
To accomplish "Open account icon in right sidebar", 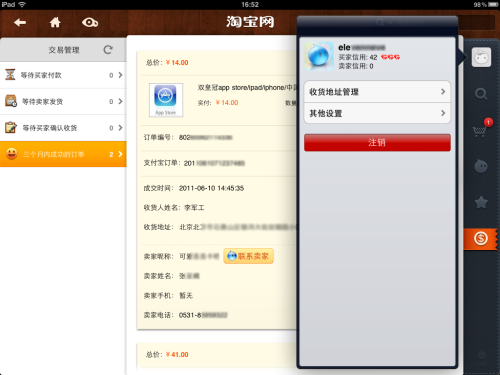I will 481,57.
